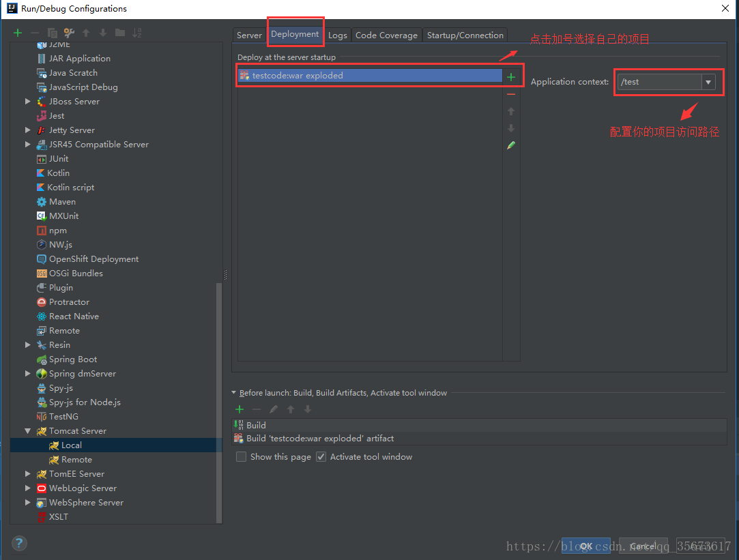Viewport: 739px width, 560px height.
Task: Move the deployment artifact up
Action: (x=511, y=111)
